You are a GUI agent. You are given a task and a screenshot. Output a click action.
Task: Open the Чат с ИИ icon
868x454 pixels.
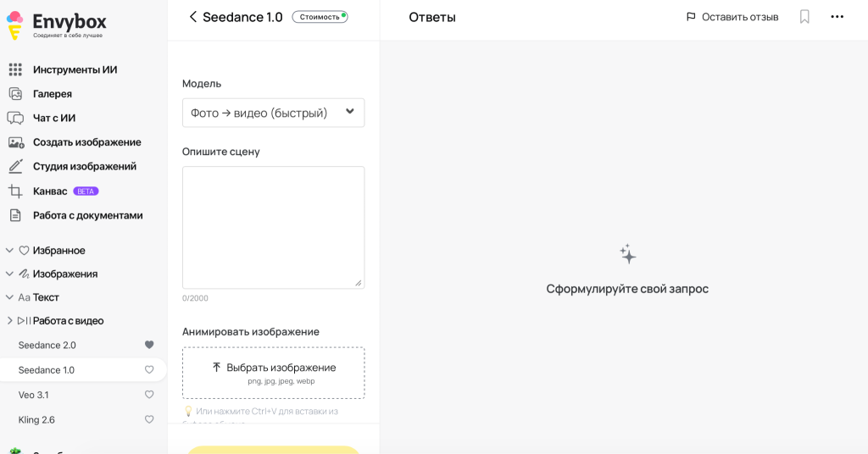click(x=15, y=118)
